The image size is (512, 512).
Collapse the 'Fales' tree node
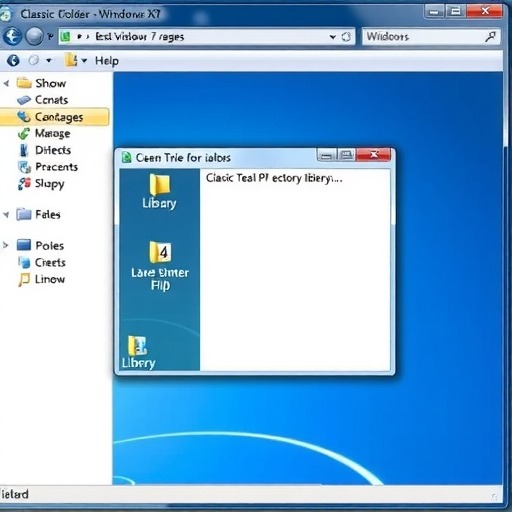pos(6,214)
